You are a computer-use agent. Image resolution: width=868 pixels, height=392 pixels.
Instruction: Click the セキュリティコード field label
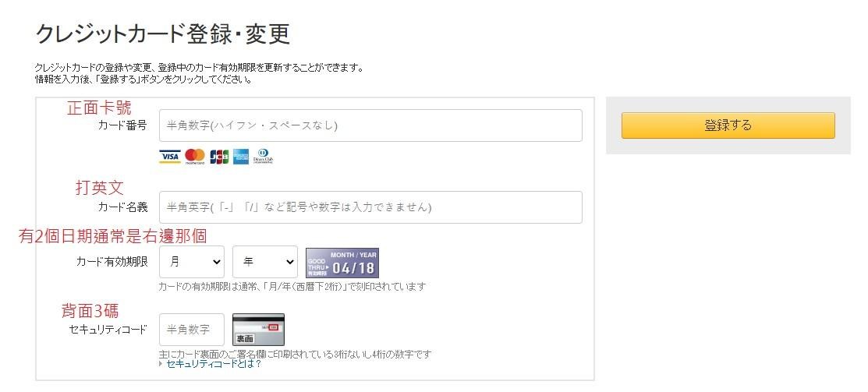[108, 330]
